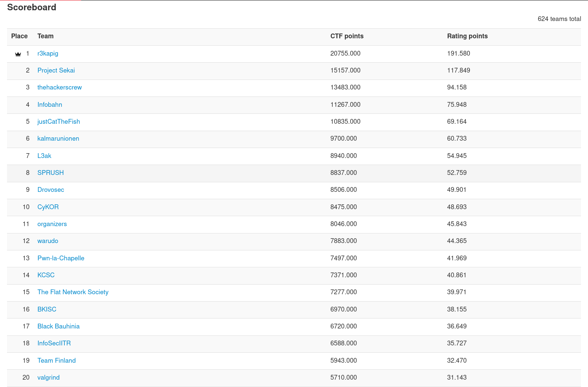
Task: Open Team Finland's page
Action: 57,360
